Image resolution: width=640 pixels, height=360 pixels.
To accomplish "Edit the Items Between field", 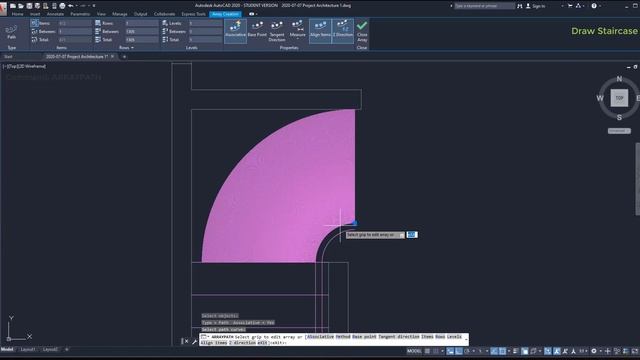I will tap(75, 31).
